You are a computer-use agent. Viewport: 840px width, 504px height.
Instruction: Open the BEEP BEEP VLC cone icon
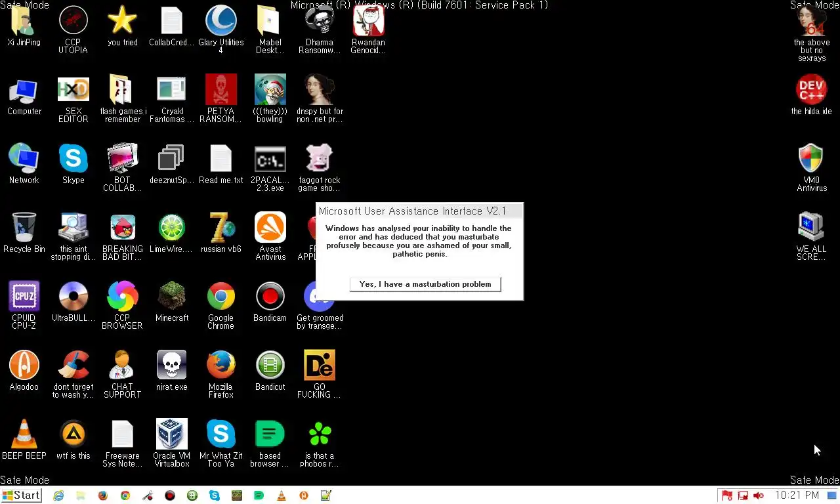24,439
